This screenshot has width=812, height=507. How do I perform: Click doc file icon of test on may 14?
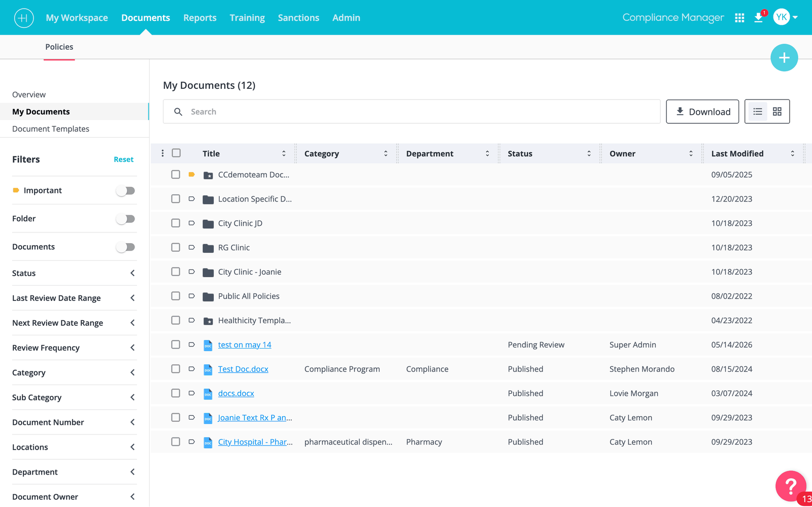click(x=208, y=345)
